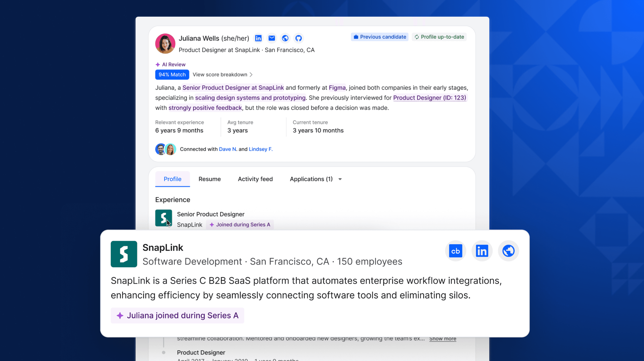Open Dave N.'s profile link
Image resolution: width=644 pixels, height=361 pixels.
pos(227,149)
